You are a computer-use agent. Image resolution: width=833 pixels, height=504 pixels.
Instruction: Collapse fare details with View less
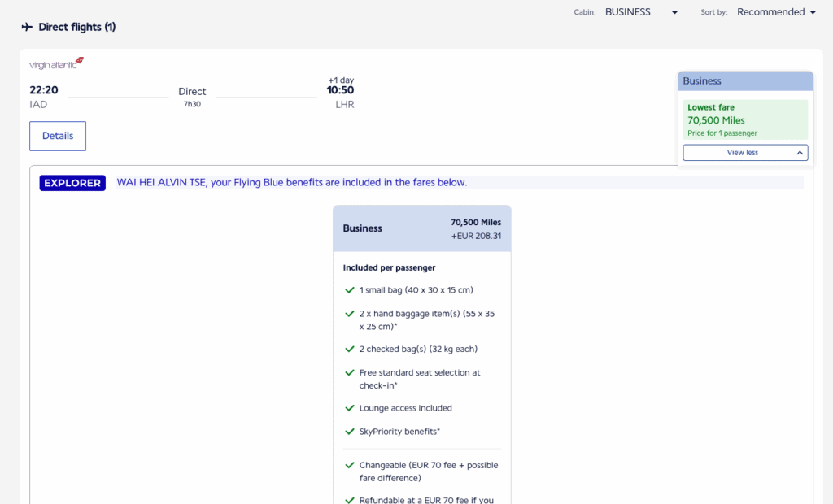(x=745, y=153)
